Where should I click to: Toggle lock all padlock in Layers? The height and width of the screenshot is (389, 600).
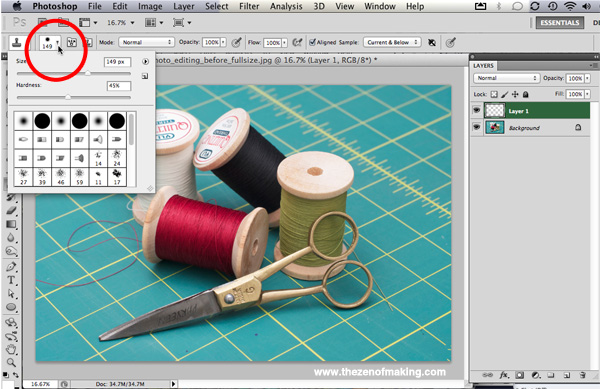pyautogui.click(x=526, y=94)
